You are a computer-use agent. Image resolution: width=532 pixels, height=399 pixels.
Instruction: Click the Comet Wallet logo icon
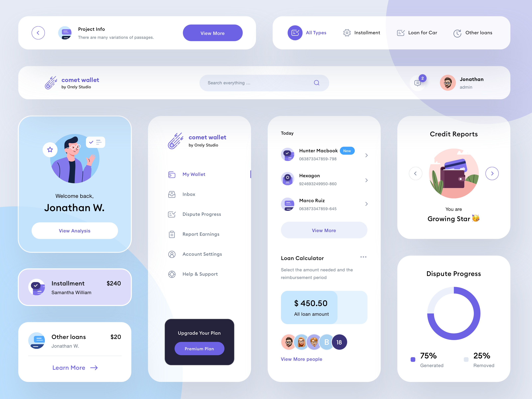[51, 83]
